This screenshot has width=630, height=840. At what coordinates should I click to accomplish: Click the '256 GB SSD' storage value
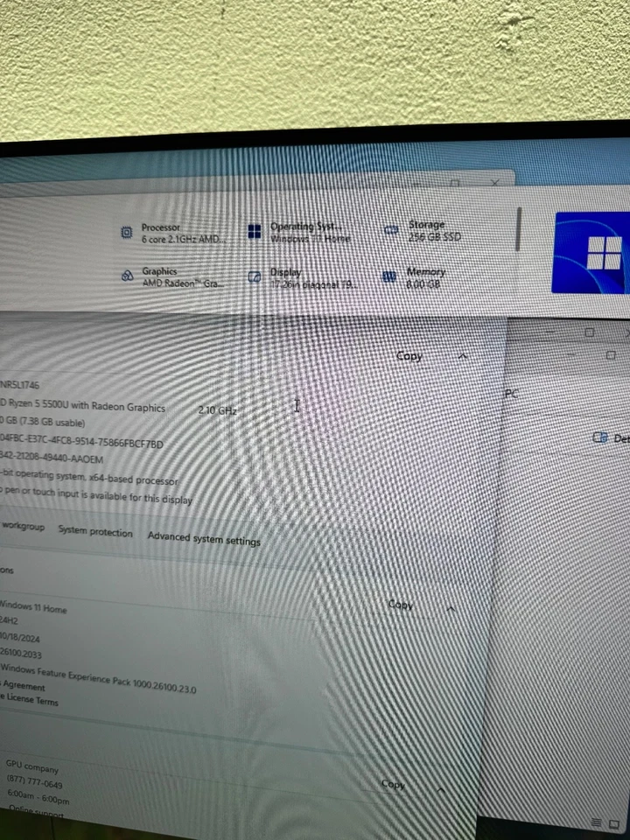click(x=435, y=236)
